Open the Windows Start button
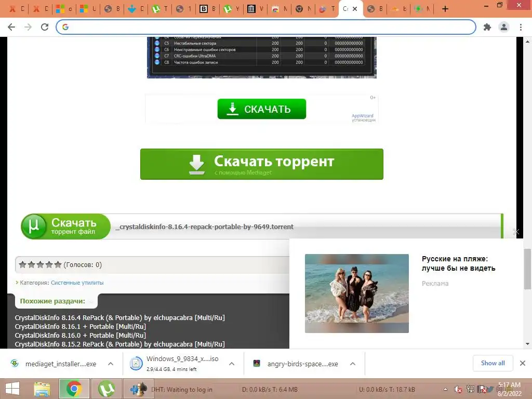 tap(12, 389)
